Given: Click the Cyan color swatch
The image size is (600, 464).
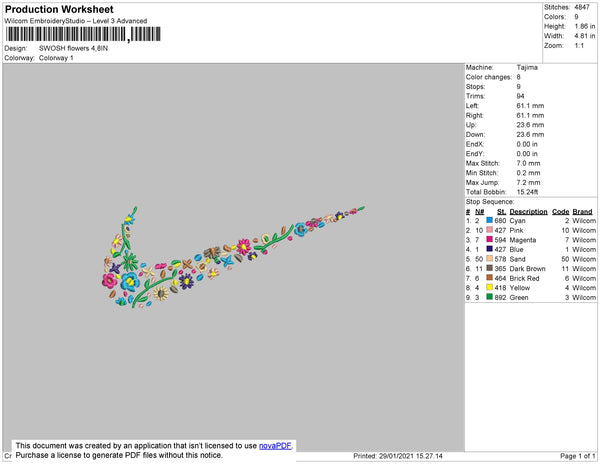Looking at the screenshot, I should [489, 220].
